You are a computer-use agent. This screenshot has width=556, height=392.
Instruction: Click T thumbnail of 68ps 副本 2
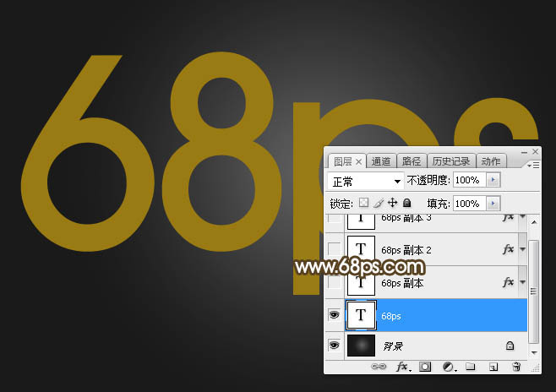(361, 249)
